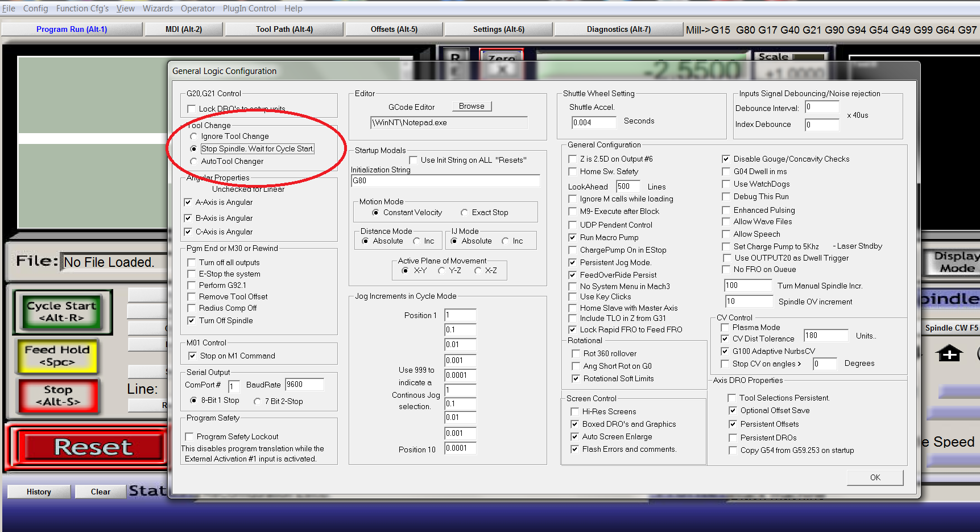The height and width of the screenshot is (532, 980).
Task: Switch to the Diagnostics tab
Action: (x=618, y=29)
